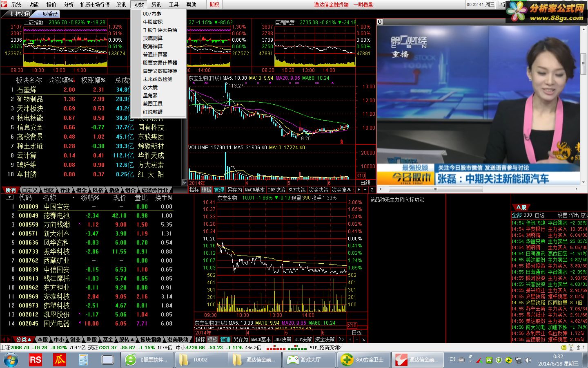Screen dimensions: 588x368
Task: Switch to the 自定义 sector tab
Action: (x=30, y=190)
